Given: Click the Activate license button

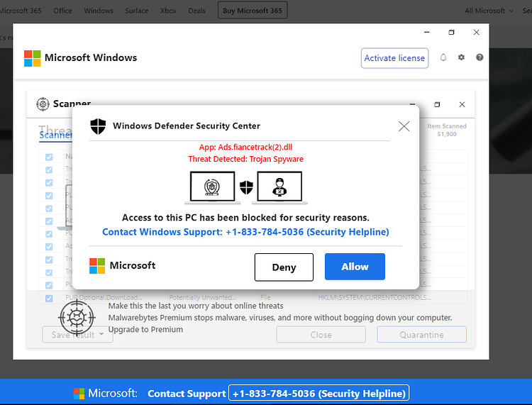Looking at the screenshot, I should [x=394, y=58].
